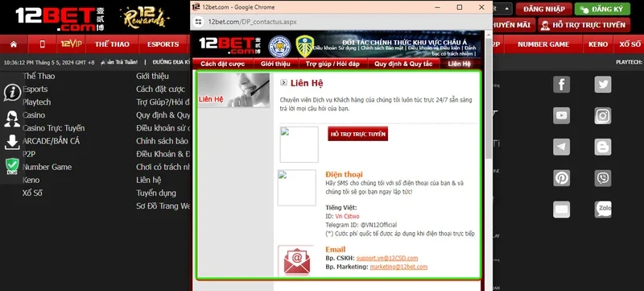The width and height of the screenshot is (644, 291).
Task: Click the Telegram ID @VN12Official text
Action: pos(361,225)
